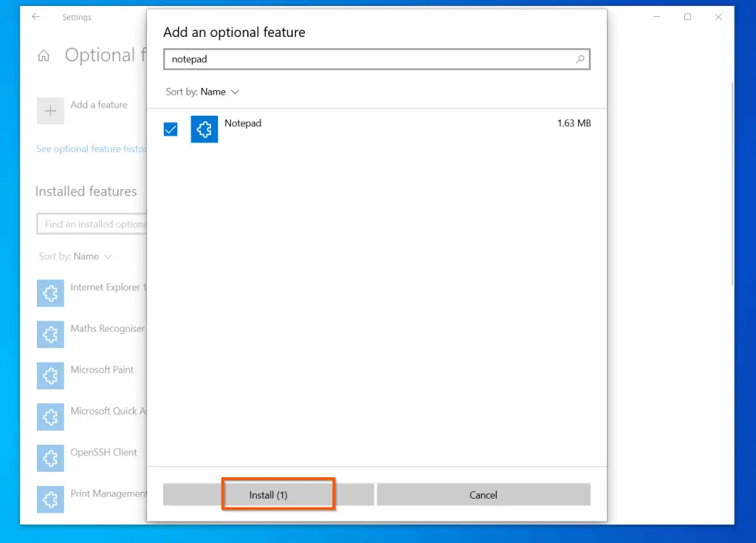756x543 pixels.
Task: Click the Add a feature plus icon
Action: point(51,111)
